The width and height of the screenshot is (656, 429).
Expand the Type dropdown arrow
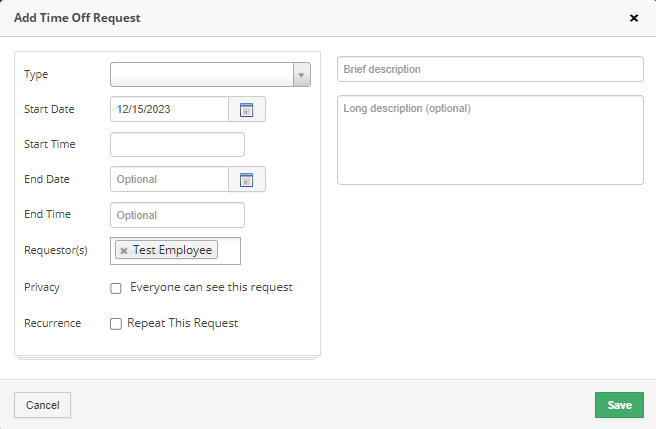[301, 75]
